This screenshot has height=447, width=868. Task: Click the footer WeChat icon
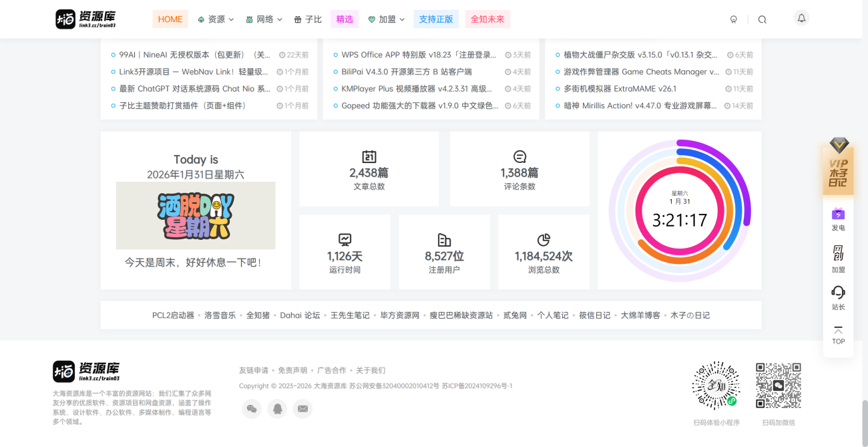coord(252,408)
